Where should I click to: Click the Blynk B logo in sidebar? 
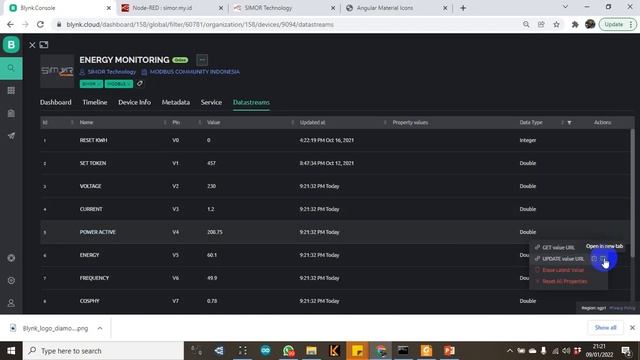[11, 44]
